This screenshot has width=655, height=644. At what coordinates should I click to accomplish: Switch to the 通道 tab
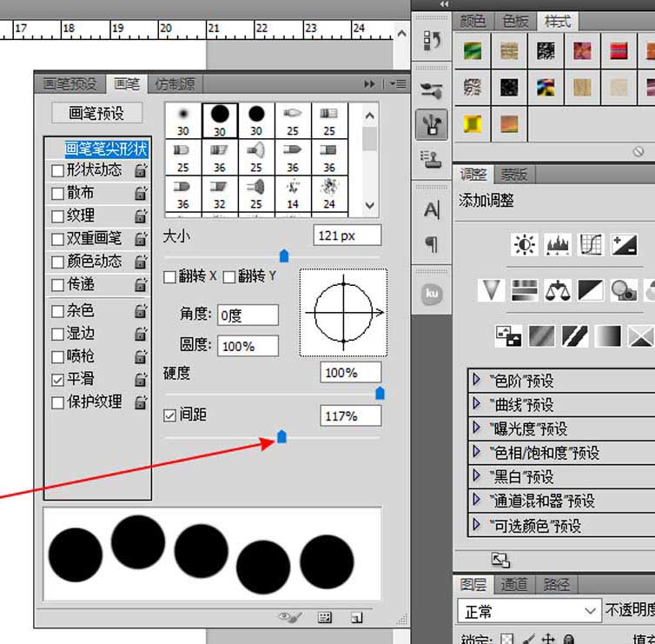point(513,585)
